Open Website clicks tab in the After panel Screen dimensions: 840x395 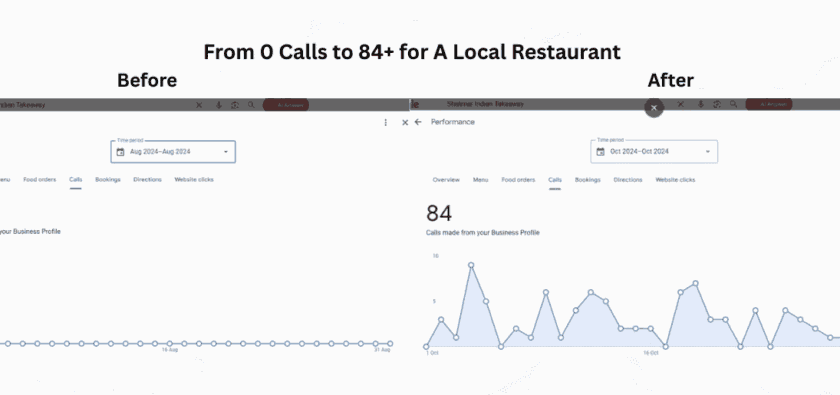coord(675,180)
